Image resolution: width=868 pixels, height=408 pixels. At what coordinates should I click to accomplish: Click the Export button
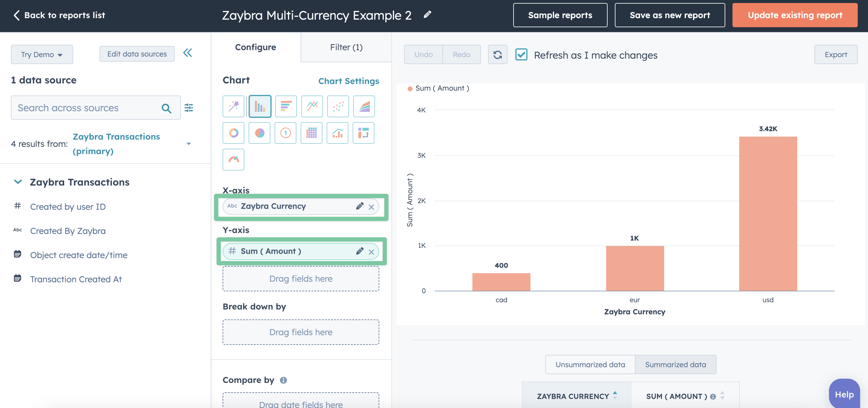tap(836, 54)
